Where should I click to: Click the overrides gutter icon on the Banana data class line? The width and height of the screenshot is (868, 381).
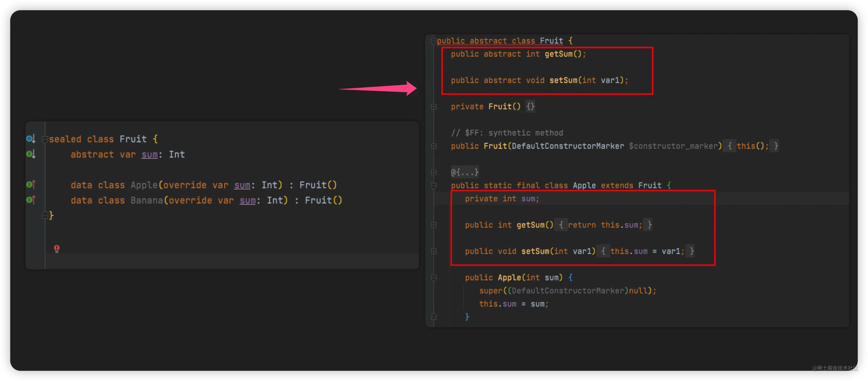(31, 200)
